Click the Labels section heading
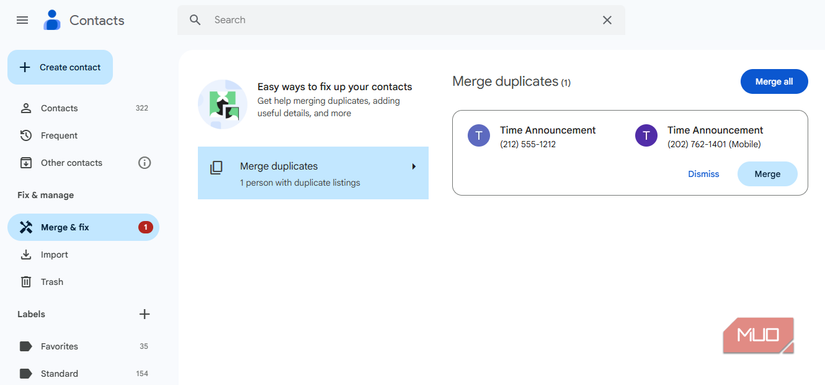 (31, 314)
